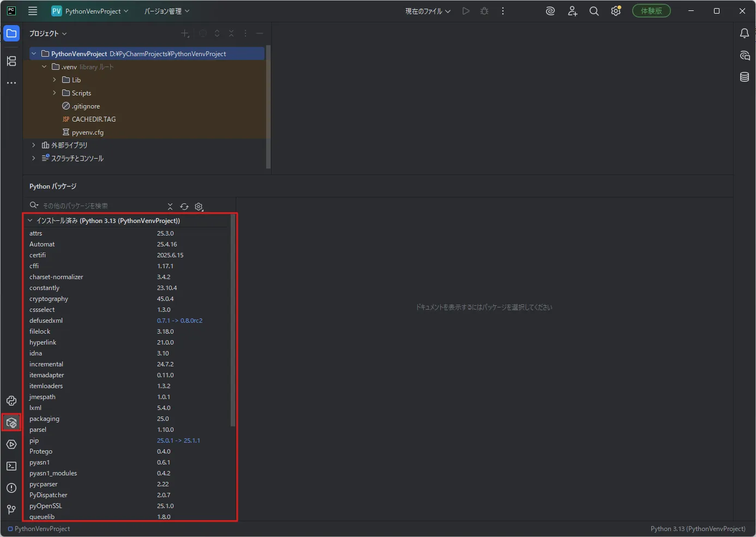Expand the Scripts folder
The image size is (756, 537).
(x=55, y=93)
